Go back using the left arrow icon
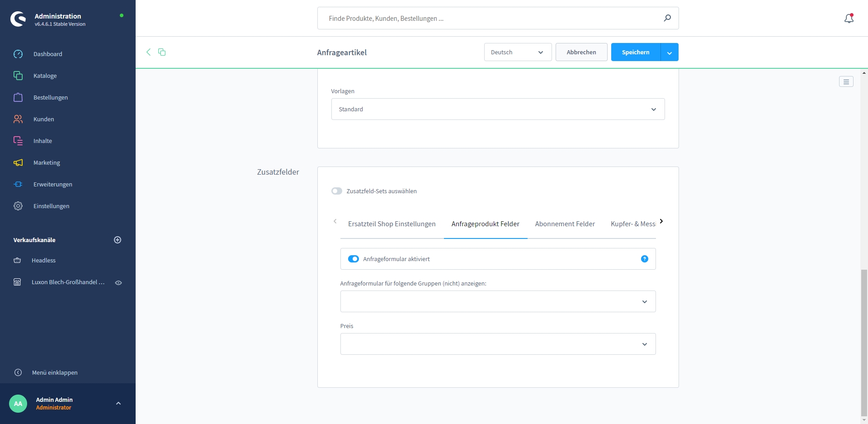 click(x=148, y=52)
